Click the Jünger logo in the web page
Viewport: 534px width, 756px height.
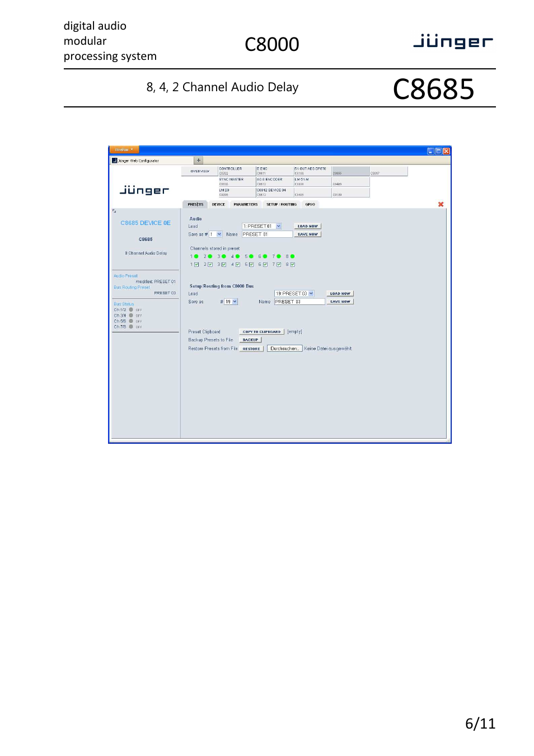[x=144, y=190]
